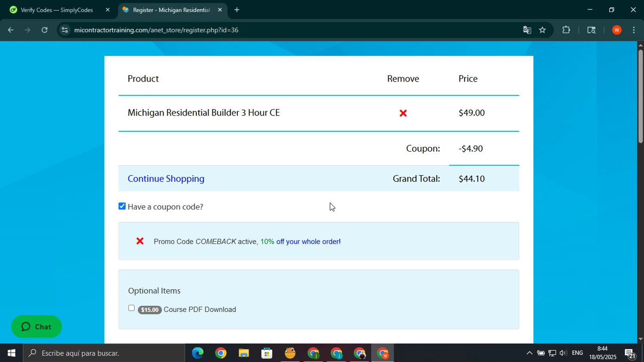Reload the current page
This screenshot has height=362, width=644.
click(45, 30)
